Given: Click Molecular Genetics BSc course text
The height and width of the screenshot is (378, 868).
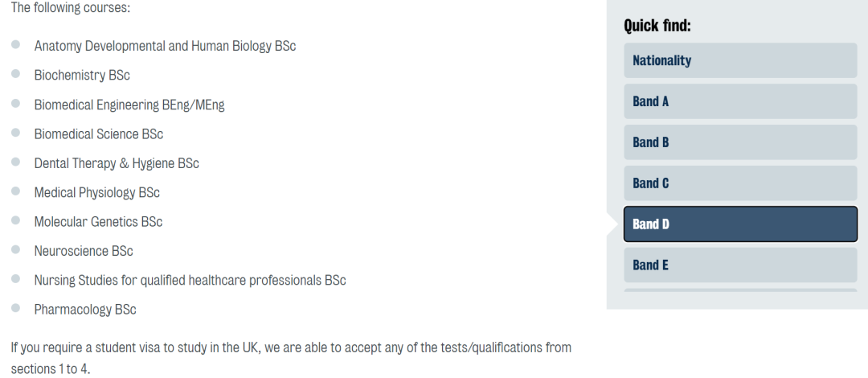Looking at the screenshot, I should click(98, 222).
